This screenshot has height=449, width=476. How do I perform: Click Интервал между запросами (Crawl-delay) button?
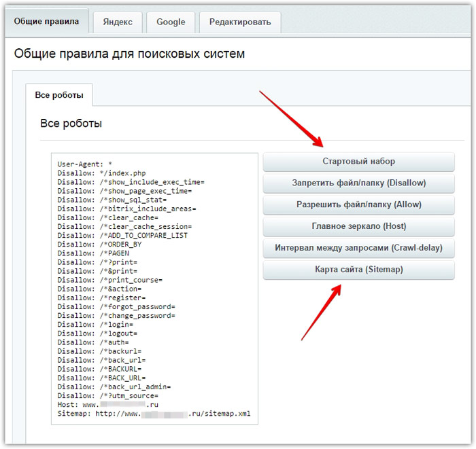pos(358,248)
